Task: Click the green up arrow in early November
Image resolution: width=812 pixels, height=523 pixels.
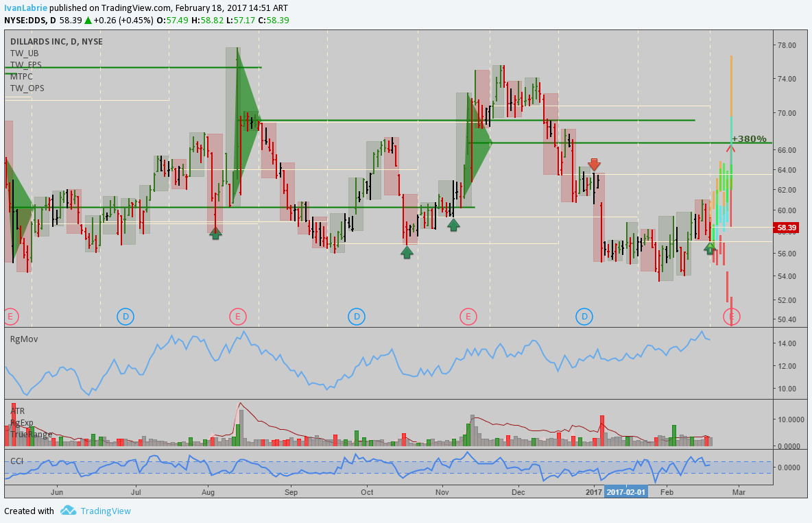Action: tap(453, 225)
